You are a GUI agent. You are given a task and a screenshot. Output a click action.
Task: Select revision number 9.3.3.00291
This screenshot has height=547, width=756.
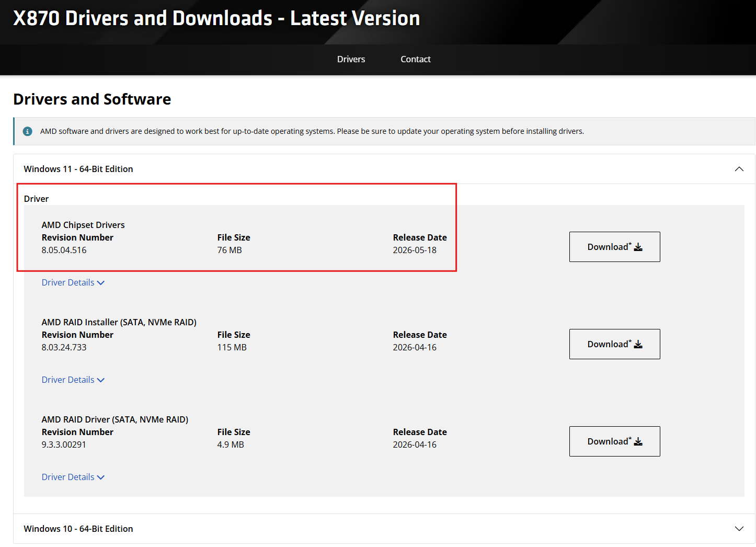pos(64,445)
